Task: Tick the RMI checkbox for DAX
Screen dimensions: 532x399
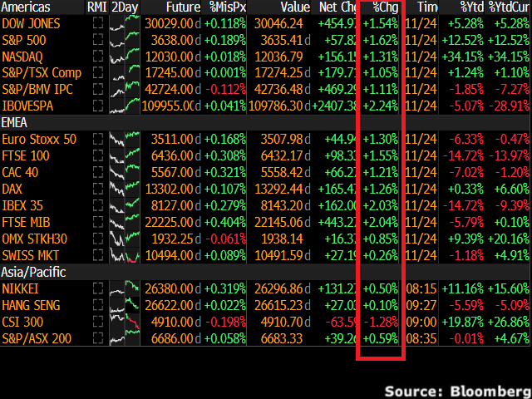Action: tap(98, 189)
